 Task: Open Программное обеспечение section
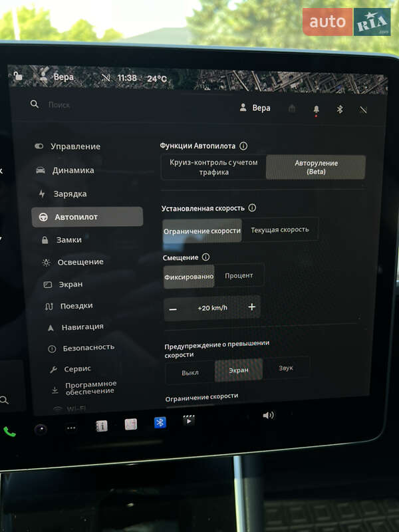pos(84,388)
